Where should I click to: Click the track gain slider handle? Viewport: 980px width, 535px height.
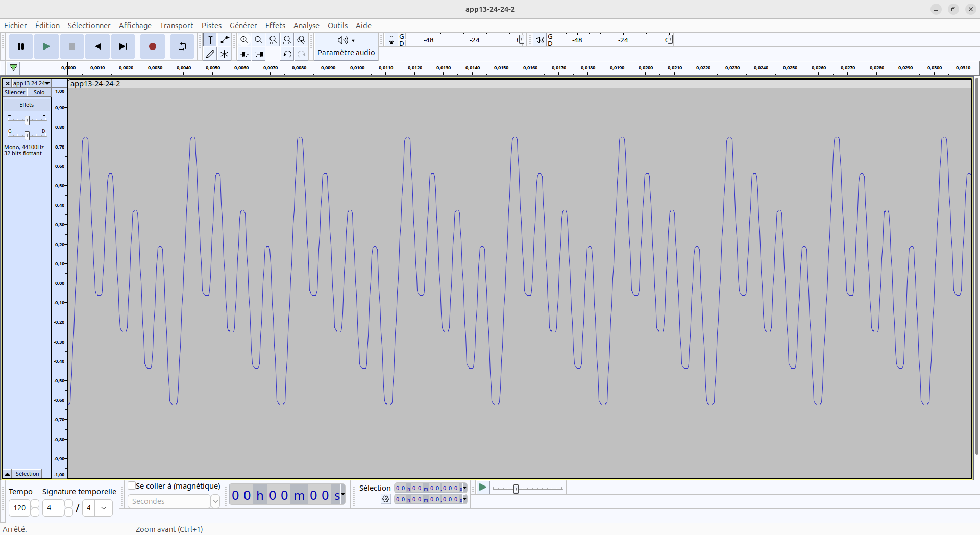27,120
